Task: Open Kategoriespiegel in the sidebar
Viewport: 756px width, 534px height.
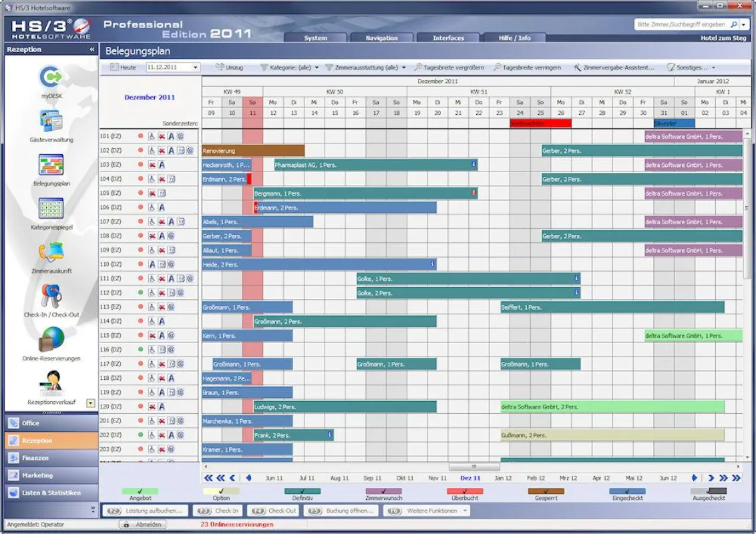Action: (51, 209)
